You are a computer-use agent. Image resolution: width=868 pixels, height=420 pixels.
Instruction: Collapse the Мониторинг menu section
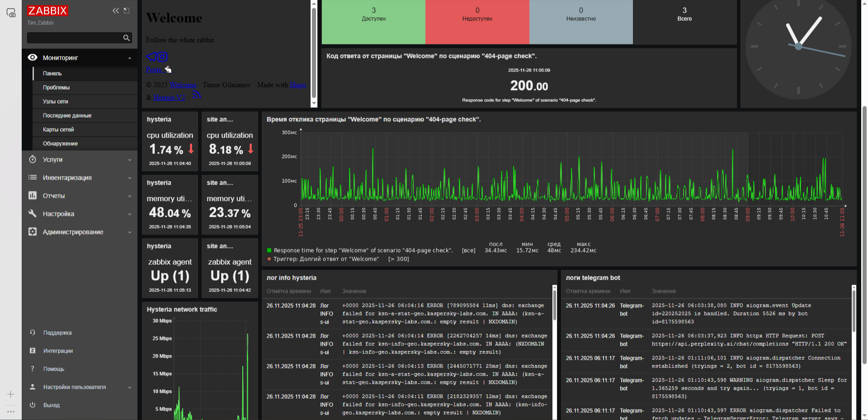point(129,58)
